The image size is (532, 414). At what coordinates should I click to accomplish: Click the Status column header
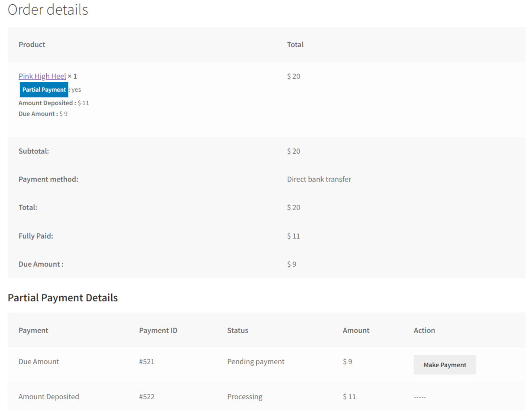pyautogui.click(x=238, y=330)
